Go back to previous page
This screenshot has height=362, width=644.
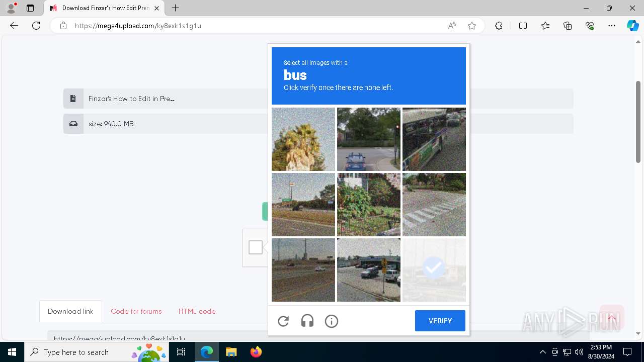[14, 26]
